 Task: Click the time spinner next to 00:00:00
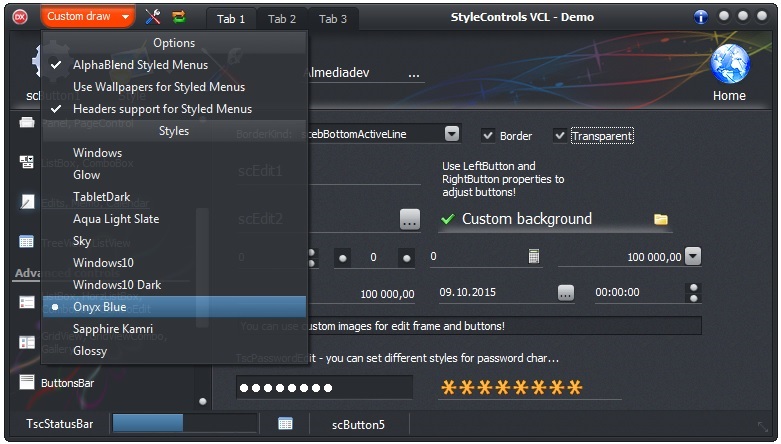tap(693, 293)
